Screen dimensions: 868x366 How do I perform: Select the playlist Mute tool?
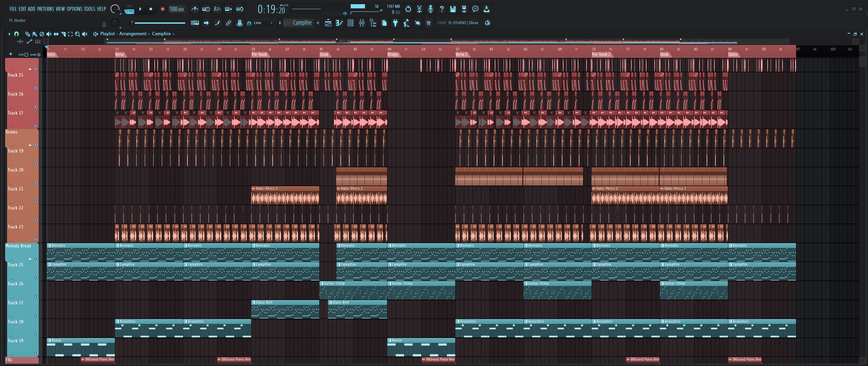pyautogui.click(x=49, y=34)
